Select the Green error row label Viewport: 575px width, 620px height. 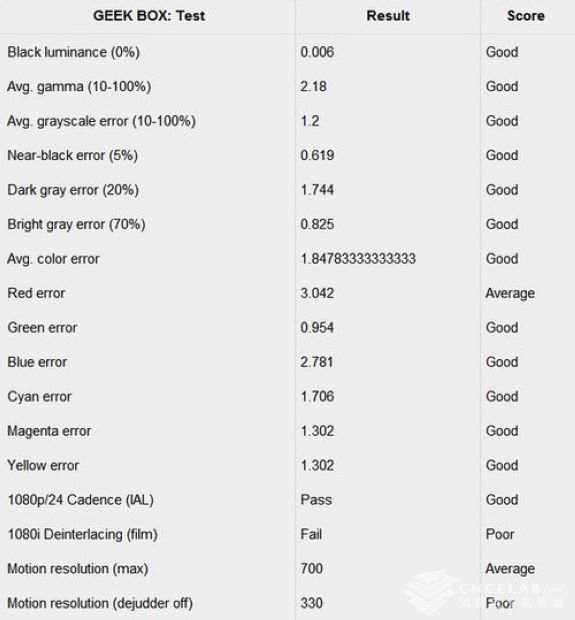pos(42,327)
